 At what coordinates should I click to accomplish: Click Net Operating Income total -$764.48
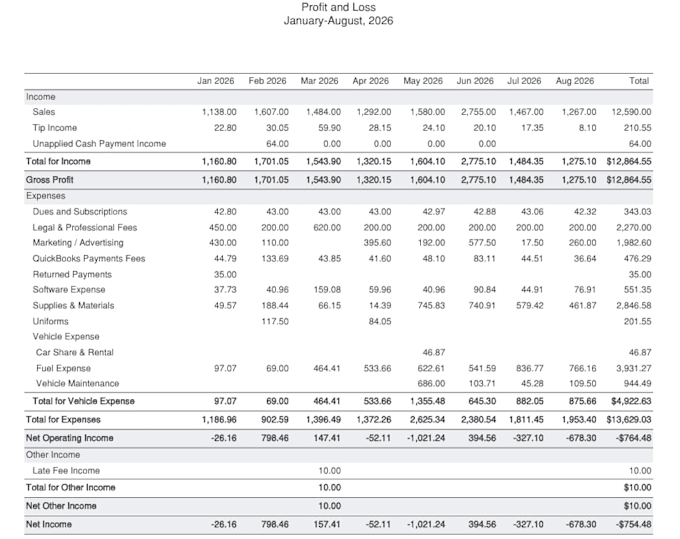click(634, 438)
